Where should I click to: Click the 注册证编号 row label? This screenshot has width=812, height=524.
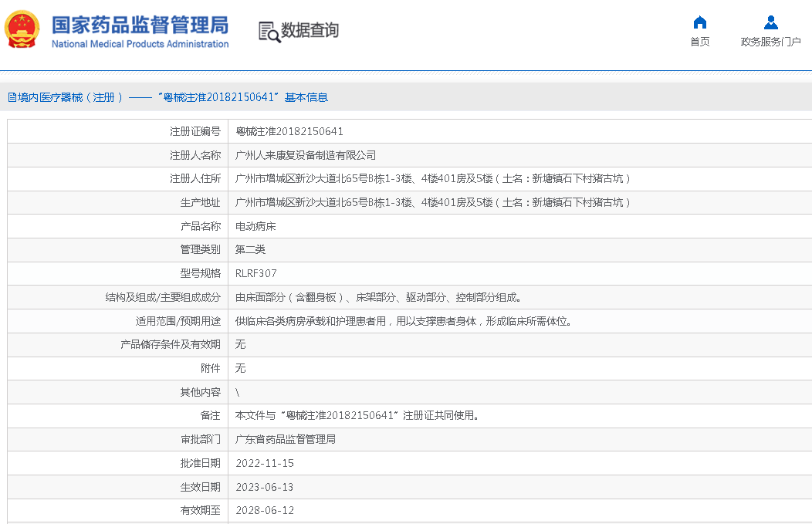tap(195, 131)
